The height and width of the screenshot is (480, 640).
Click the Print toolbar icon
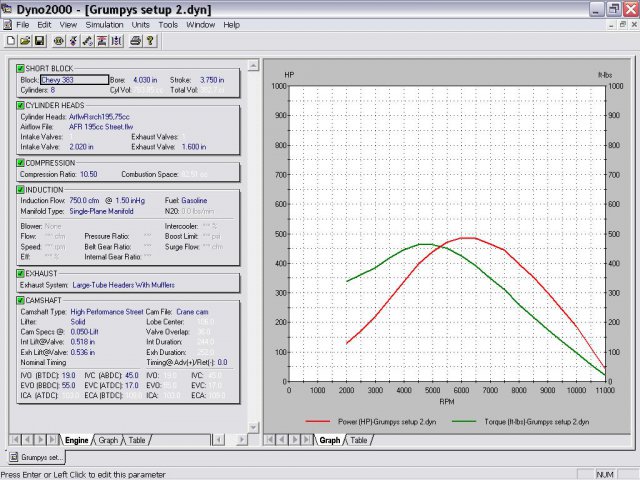(135, 41)
